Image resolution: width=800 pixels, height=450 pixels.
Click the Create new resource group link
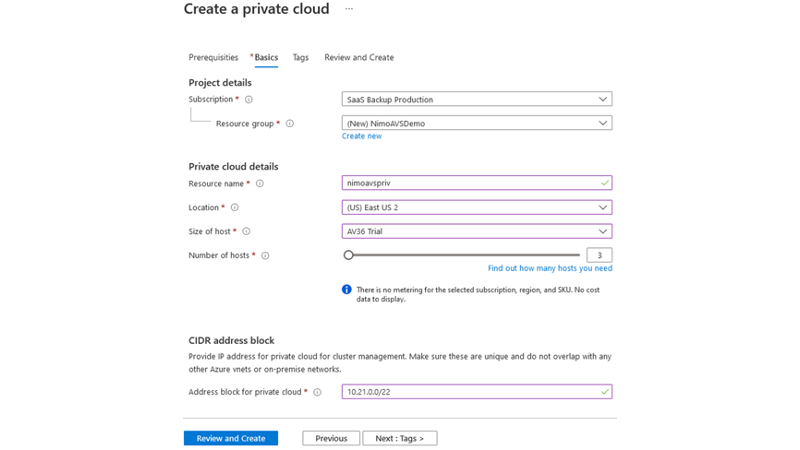point(361,136)
